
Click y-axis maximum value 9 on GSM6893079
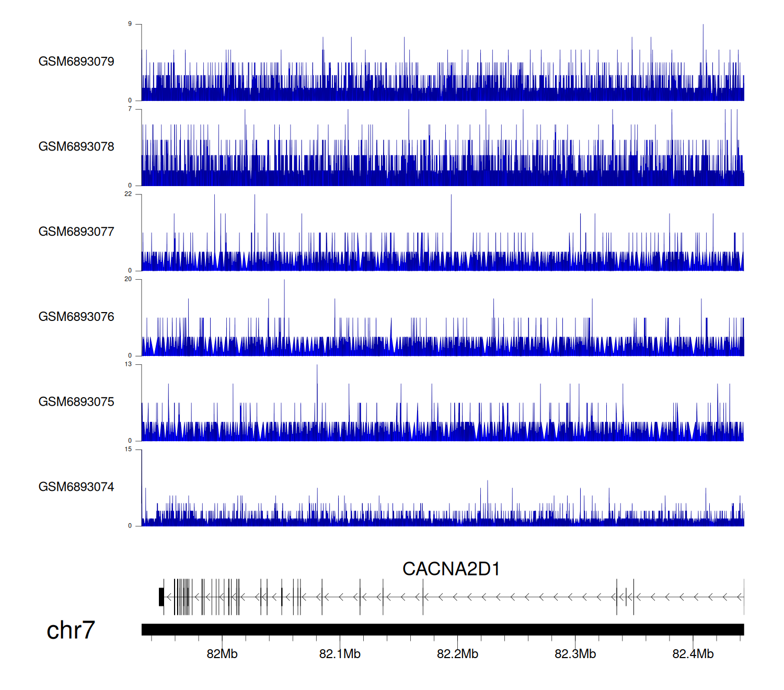click(x=130, y=24)
